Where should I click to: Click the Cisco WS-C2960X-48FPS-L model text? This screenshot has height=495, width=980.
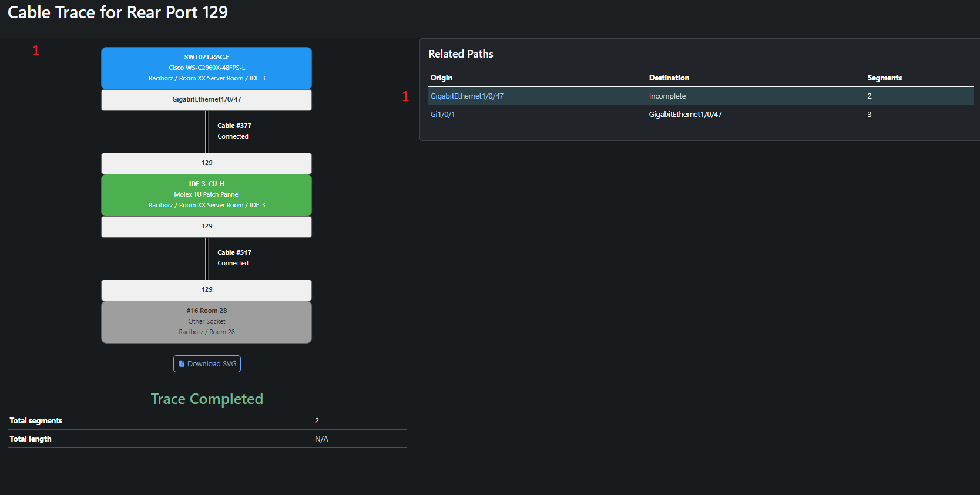point(207,68)
